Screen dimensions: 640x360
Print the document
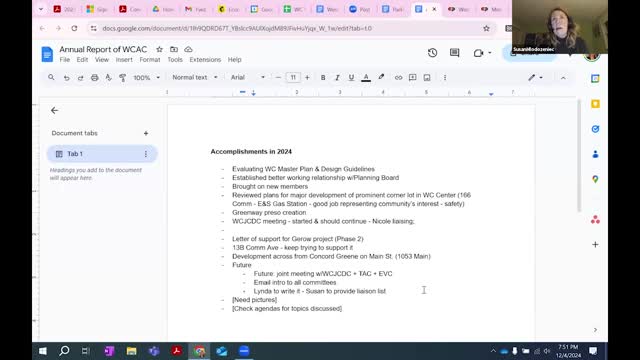click(x=94, y=78)
